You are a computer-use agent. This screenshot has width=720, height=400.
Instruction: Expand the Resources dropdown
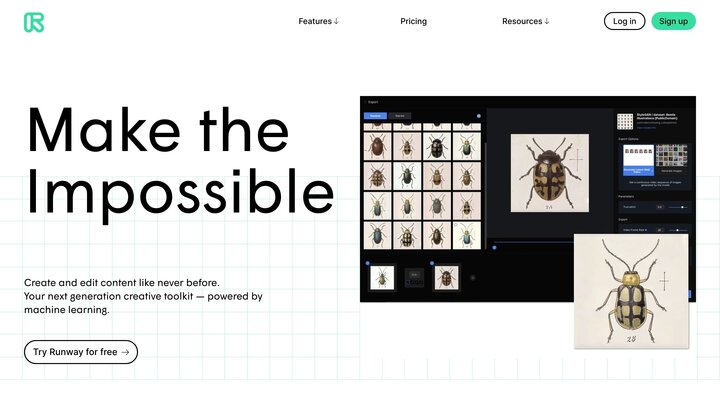click(x=525, y=21)
